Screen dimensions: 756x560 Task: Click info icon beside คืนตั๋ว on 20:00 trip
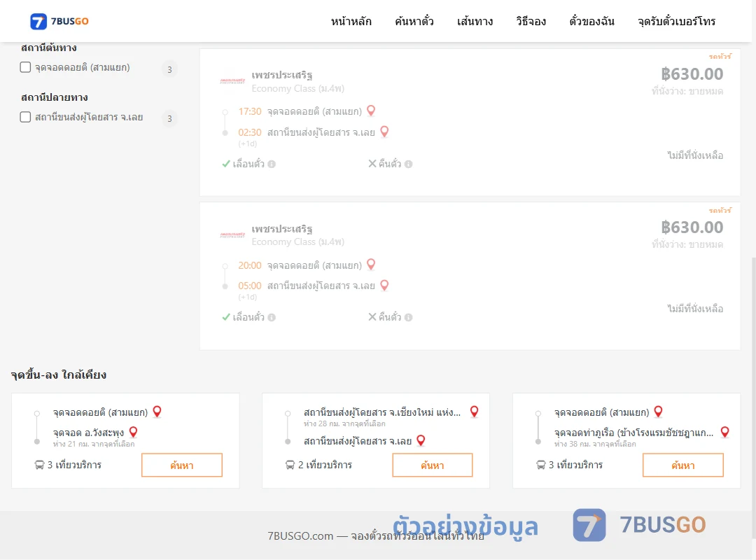point(408,317)
